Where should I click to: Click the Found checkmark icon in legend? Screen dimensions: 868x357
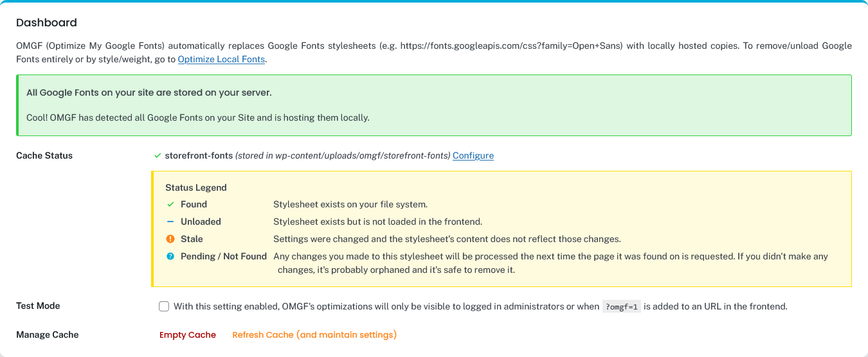(170, 204)
